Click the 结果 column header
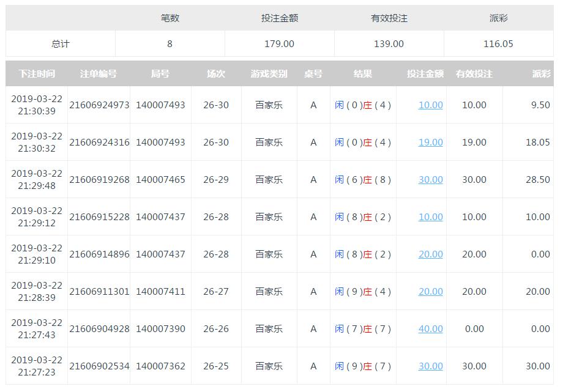 [363, 74]
